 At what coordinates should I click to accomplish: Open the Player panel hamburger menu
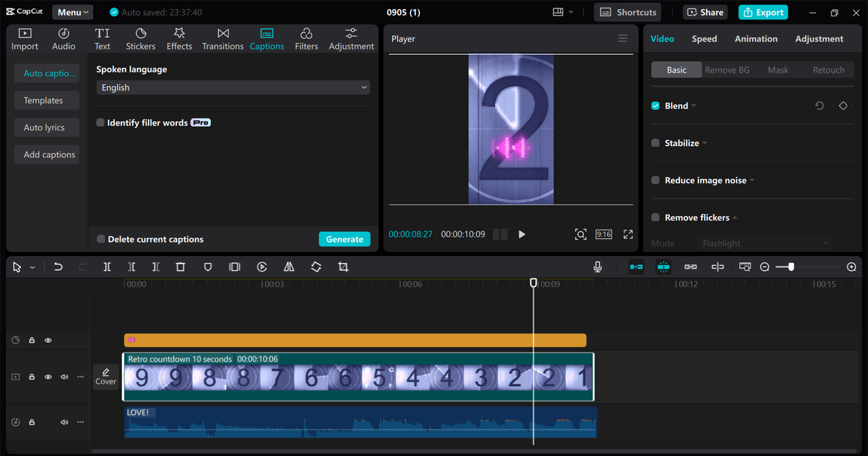coord(623,39)
